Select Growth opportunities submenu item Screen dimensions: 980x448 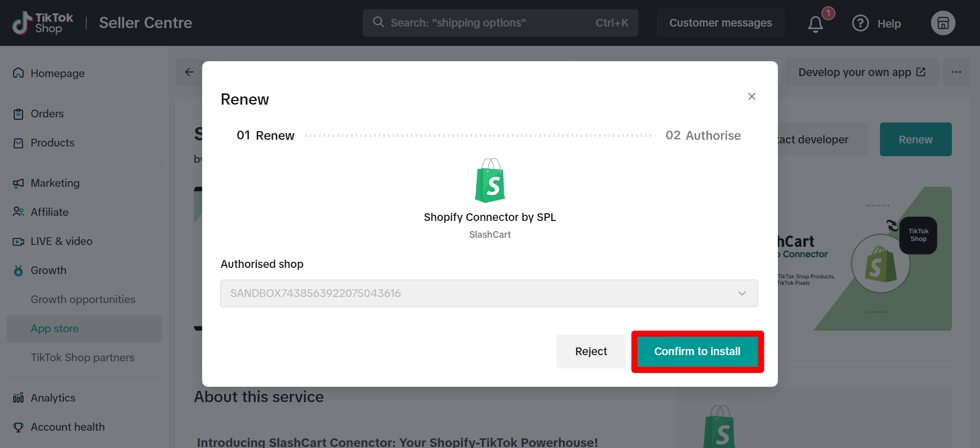click(83, 300)
